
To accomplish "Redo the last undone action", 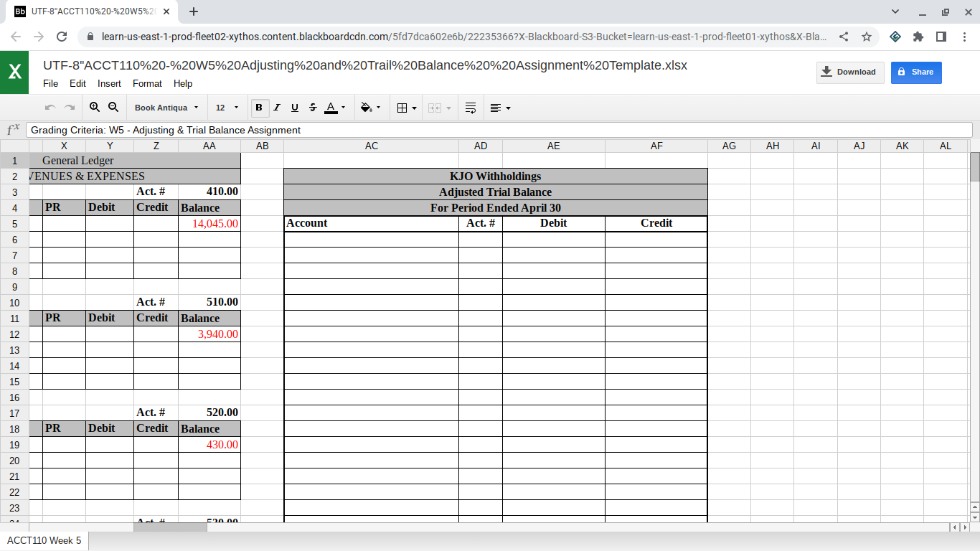I will tap(70, 108).
